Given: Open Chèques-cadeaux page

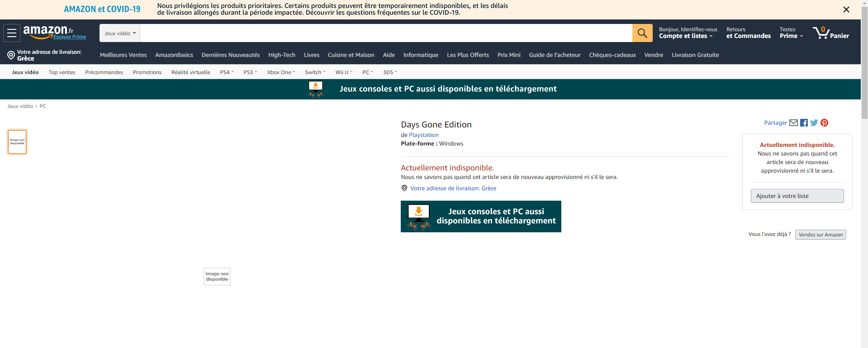Looking at the screenshot, I should click(612, 55).
